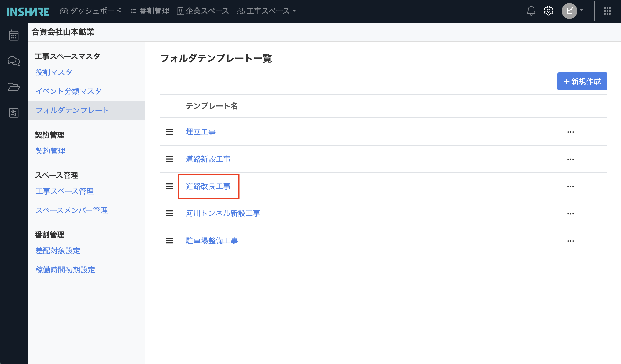Open the more options menu for 駐車場整備工事

(570, 241)
